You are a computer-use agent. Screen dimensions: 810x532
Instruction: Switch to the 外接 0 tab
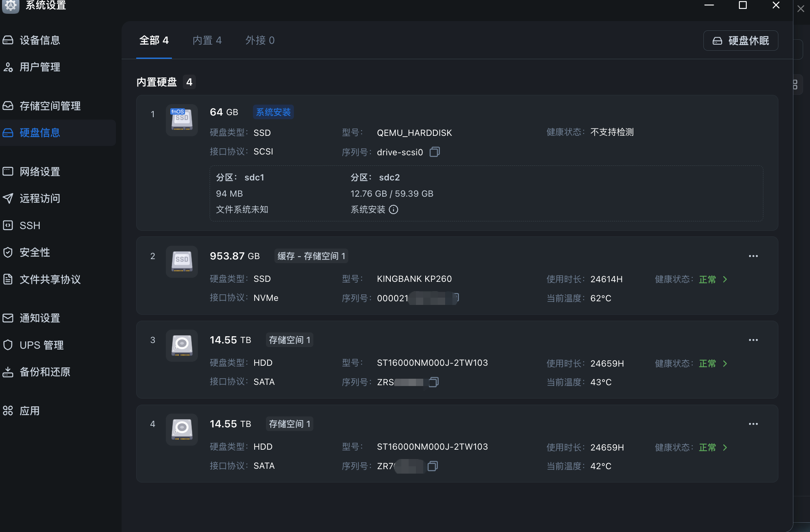(260, 41)
